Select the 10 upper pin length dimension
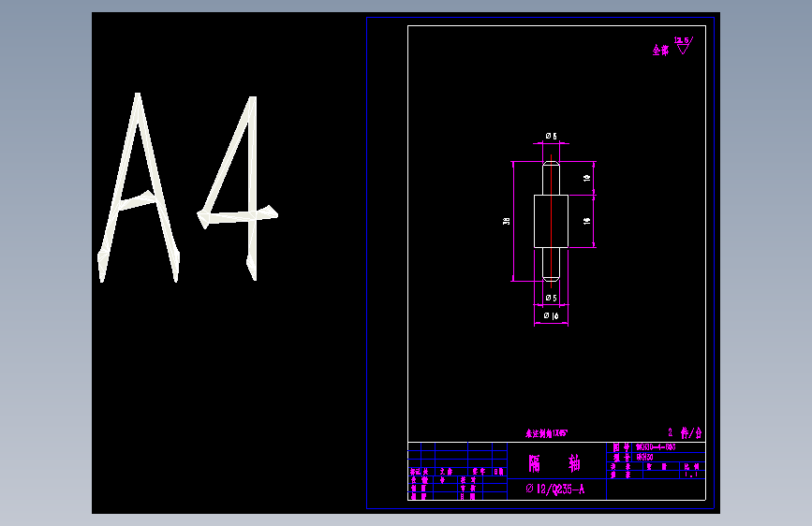Screen dimensions: 812x526 [x=586, y=178]
